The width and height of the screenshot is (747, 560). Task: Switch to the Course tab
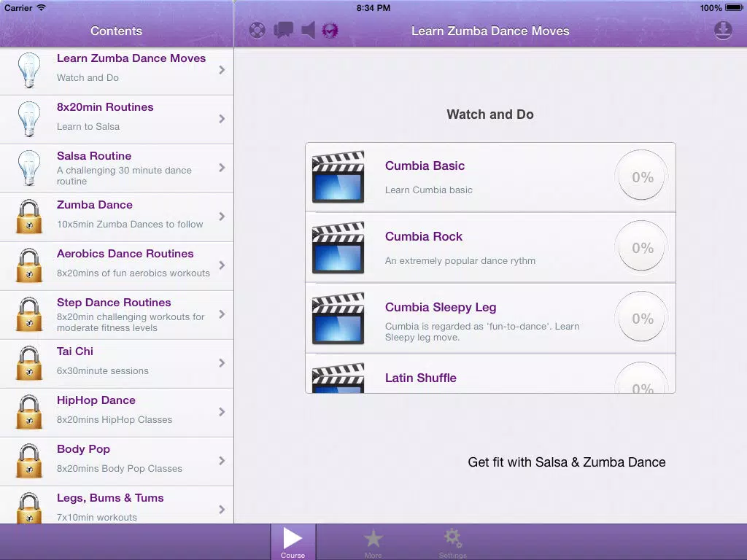[293, 542]
